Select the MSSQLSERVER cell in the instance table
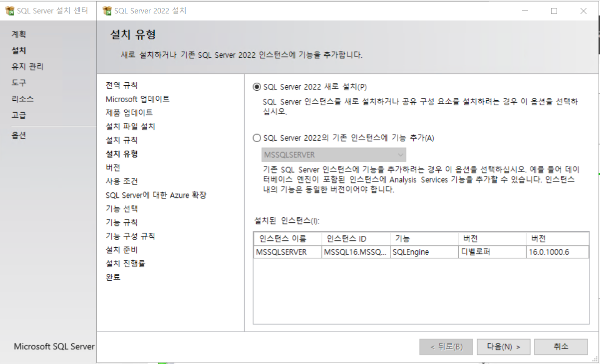Viewport: 600px width, 364px height. 287,252
